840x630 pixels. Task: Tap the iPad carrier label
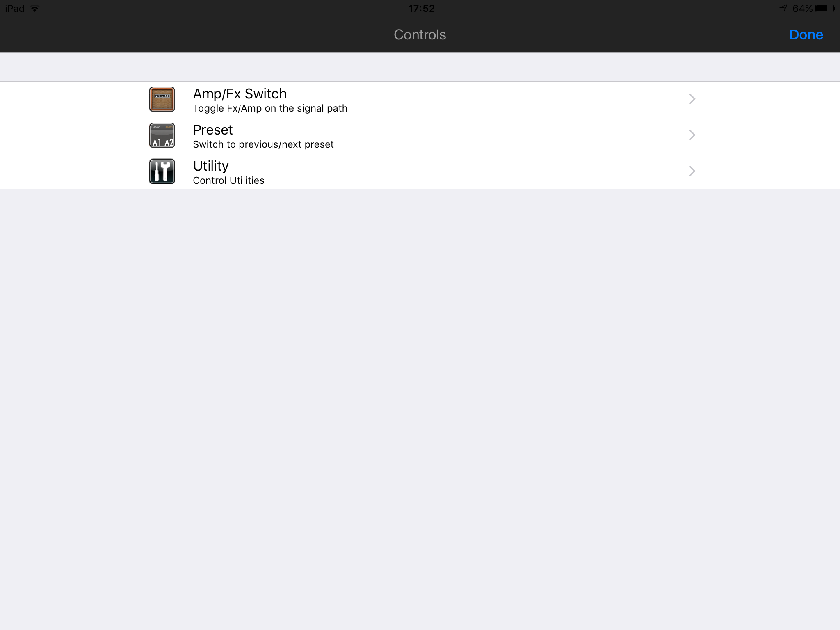pos(15,9)
